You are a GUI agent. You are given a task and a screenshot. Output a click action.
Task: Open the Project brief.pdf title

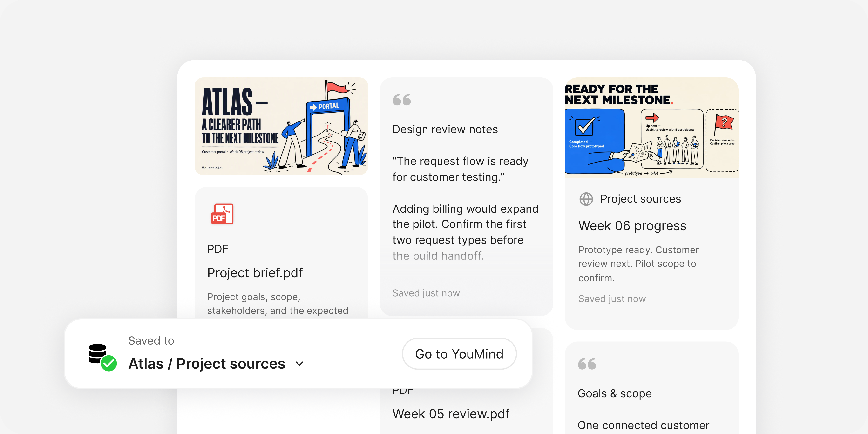[255, 273]
